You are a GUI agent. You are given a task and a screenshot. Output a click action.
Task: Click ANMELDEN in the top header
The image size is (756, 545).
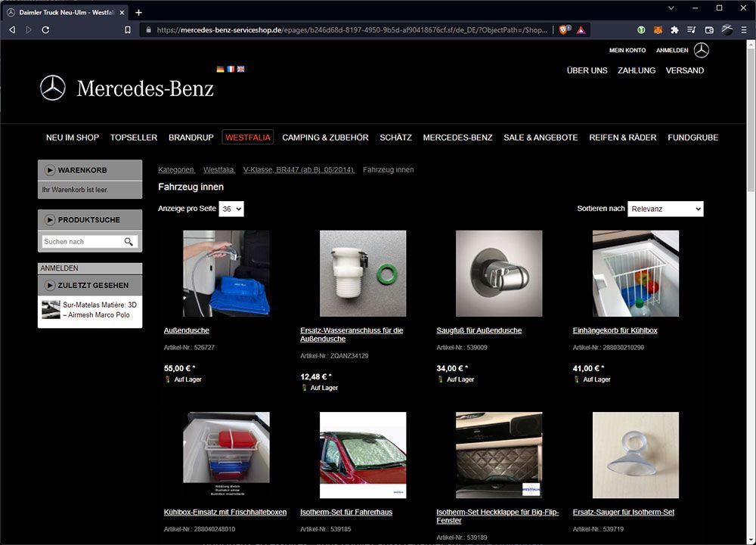click(x=672, y=50)
